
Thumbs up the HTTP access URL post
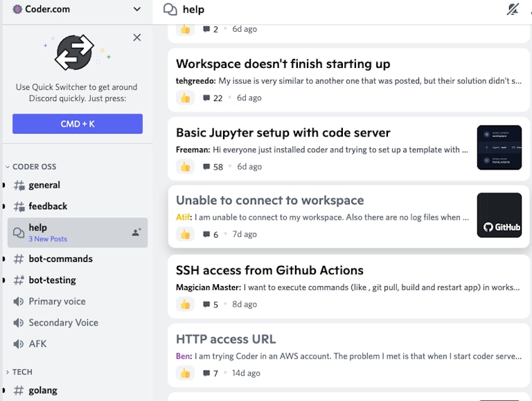pyautogui.click(x=185, y=373)
